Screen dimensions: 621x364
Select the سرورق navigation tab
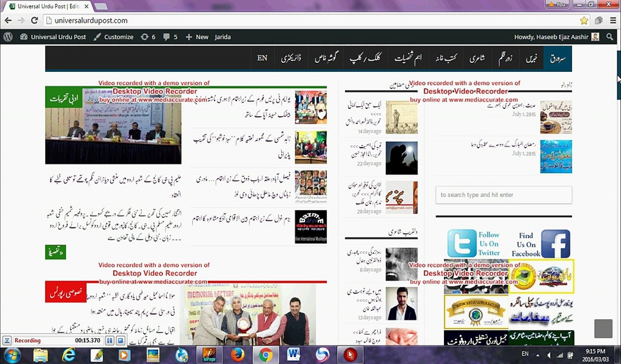coord(558,58)
